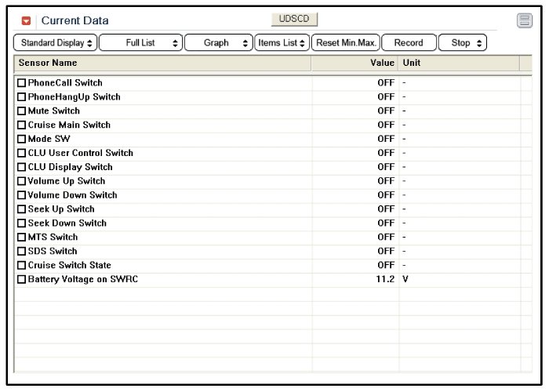Open the list menu icon at top right
The image size is (549, 392).
[525, 21]
